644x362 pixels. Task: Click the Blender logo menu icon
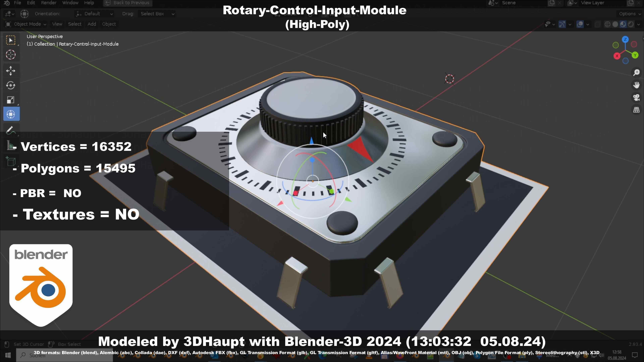[7, 3]
